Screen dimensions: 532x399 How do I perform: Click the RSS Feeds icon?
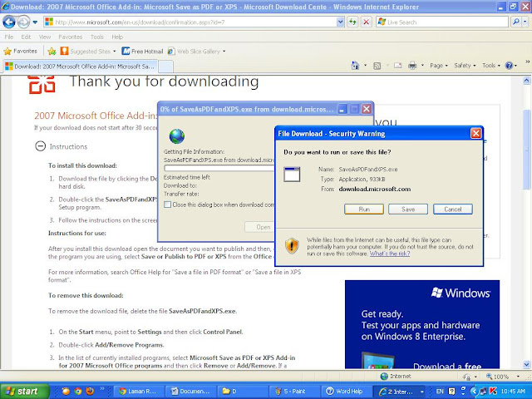point(377,66)
